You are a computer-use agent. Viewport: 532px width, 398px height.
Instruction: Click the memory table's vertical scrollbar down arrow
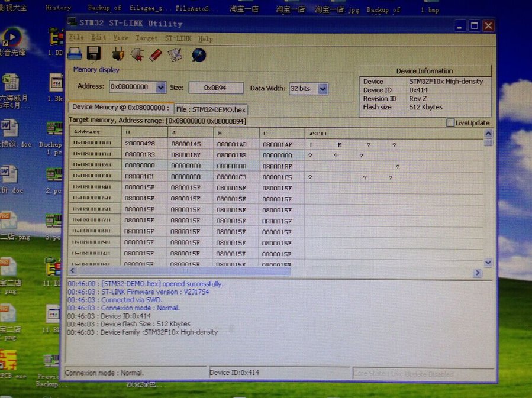(488, 262)
